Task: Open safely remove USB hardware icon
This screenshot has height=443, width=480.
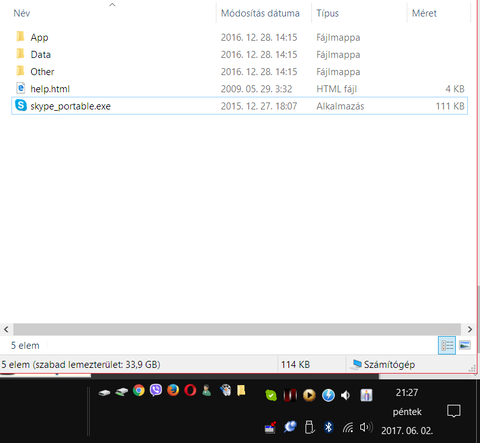Action: 309,427
